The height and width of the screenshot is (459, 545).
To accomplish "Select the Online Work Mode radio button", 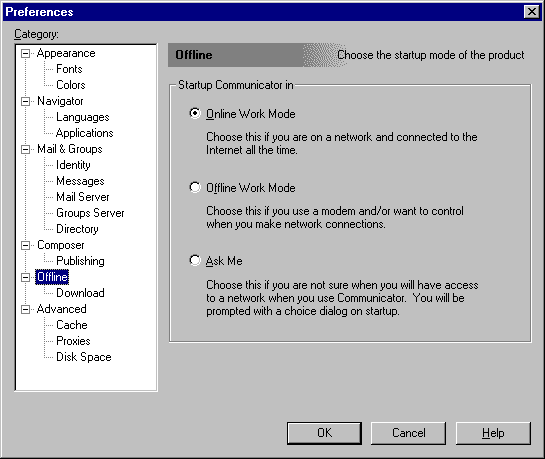I will [195, 113].
